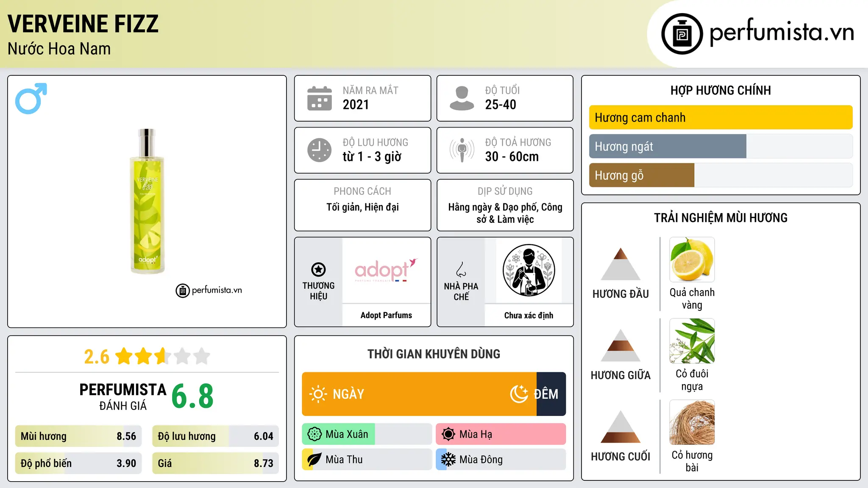Click the Hương ngát gray-blue accord bar

pyautogui.click(x=668, y=146)
